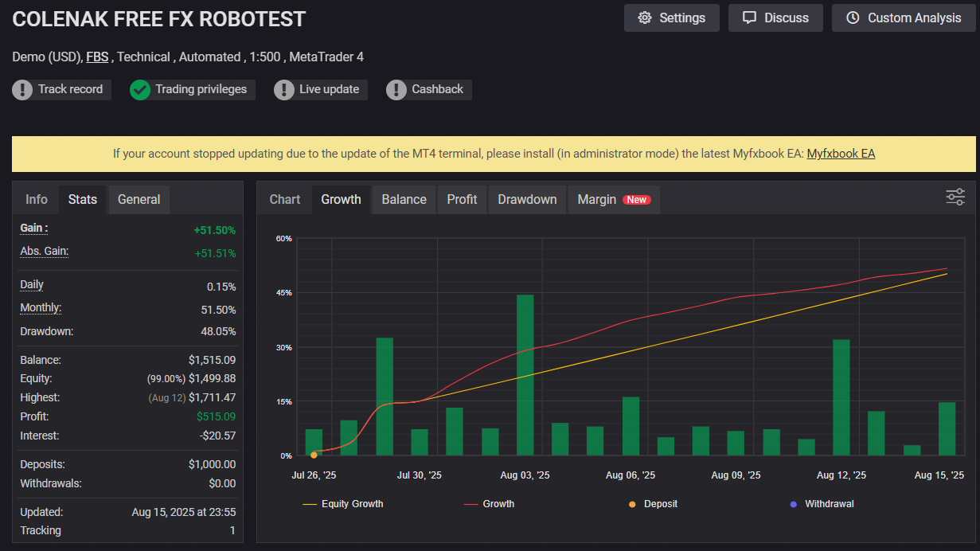Open the FBS broker link
The image size is (980, 551).
tap(97, 57)
